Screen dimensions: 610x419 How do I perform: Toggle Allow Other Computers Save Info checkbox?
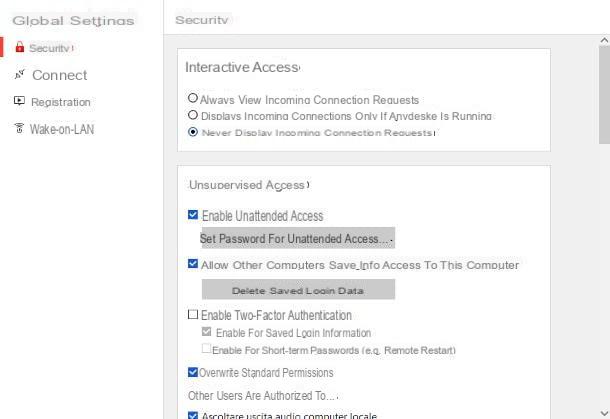(x=193, y=264)
